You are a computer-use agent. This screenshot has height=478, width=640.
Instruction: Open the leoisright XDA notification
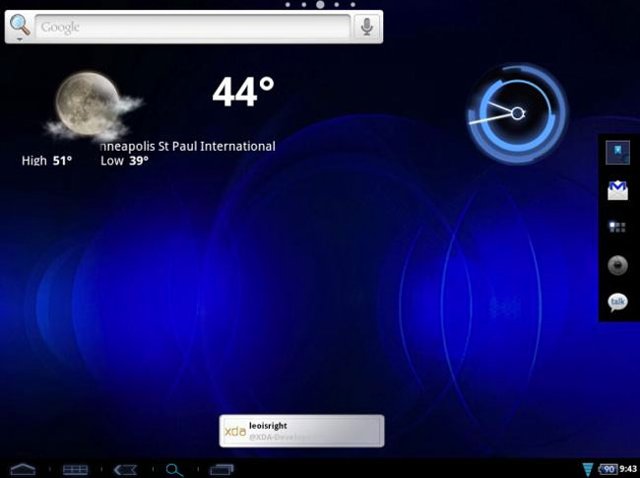pyautogui.click(x=301, y=431)
